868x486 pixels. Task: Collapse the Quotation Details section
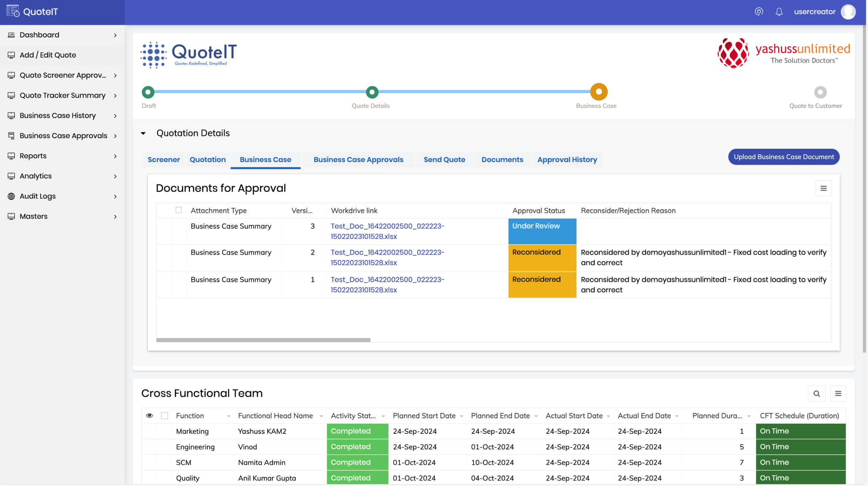[x=143, y=133]
